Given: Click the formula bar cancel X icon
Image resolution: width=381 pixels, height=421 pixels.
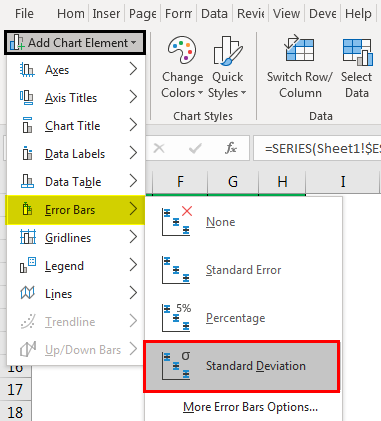Looking at the screenshot, I should click(x=159, y=148).
